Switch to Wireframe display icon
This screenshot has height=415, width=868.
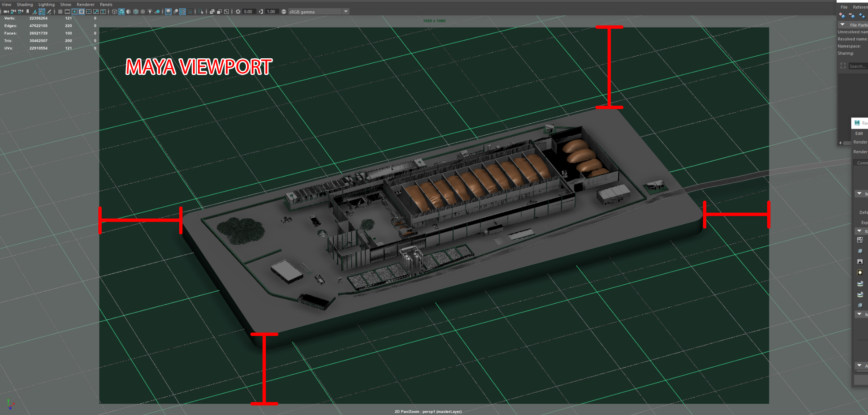click(x=114, y=12)
